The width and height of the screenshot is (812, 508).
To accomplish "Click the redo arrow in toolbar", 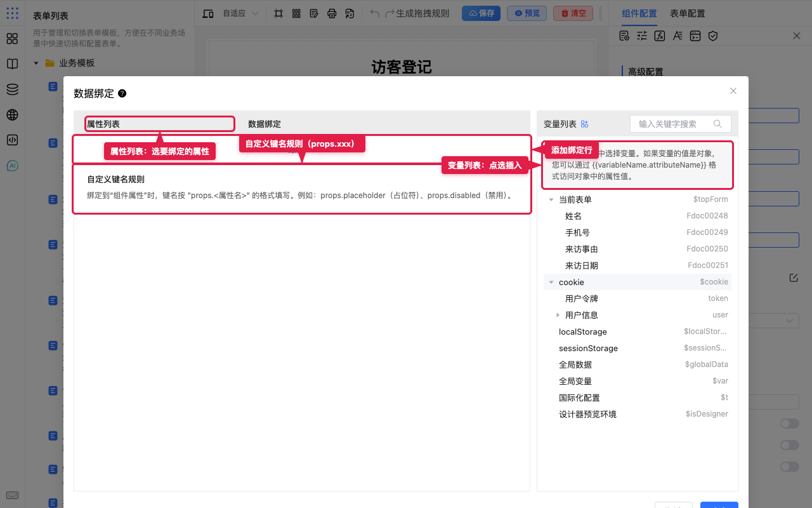I will tap(390, 13).
